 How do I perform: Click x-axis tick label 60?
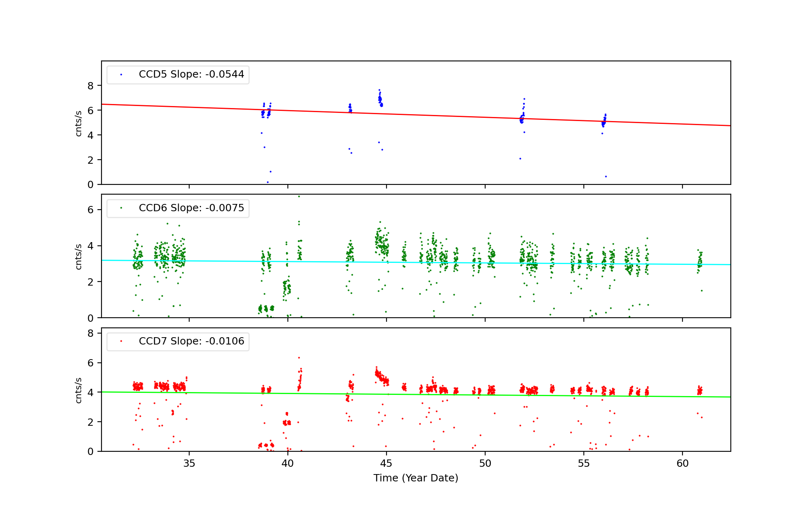[x=682, y=464]
